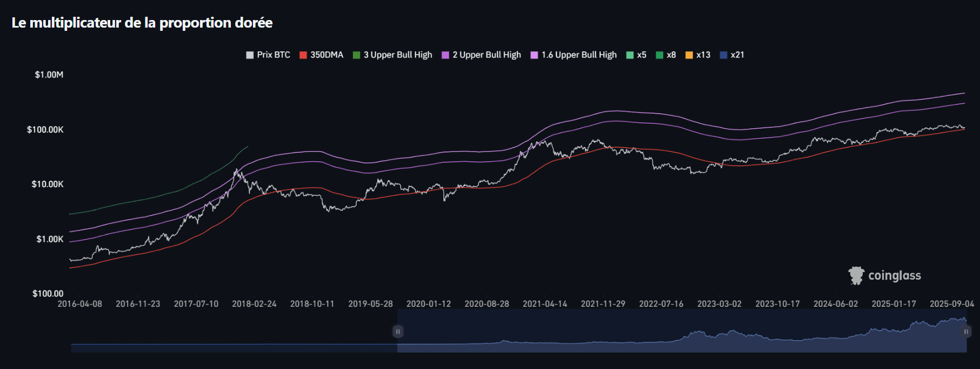The width and height of the screenshot is (980, 369).
Task: Toggle the Prix BTC legend entry
Action: [268, 55]
